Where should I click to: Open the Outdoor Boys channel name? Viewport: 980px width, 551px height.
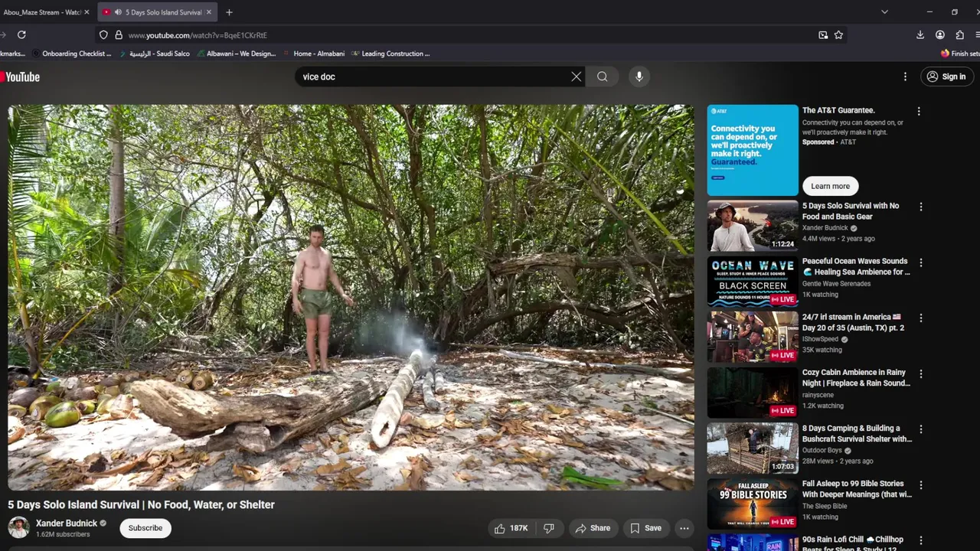[x=822, y=451]
